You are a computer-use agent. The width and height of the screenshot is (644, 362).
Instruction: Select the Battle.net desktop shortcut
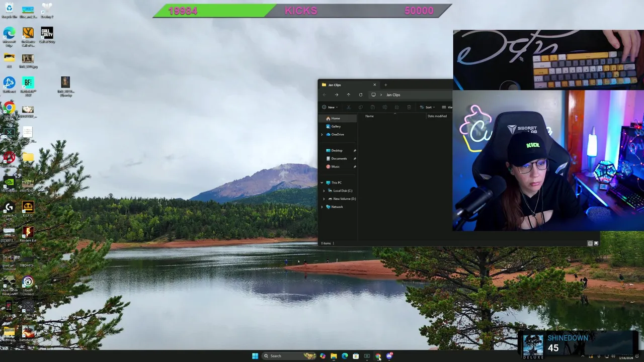(x=9, y=85)
